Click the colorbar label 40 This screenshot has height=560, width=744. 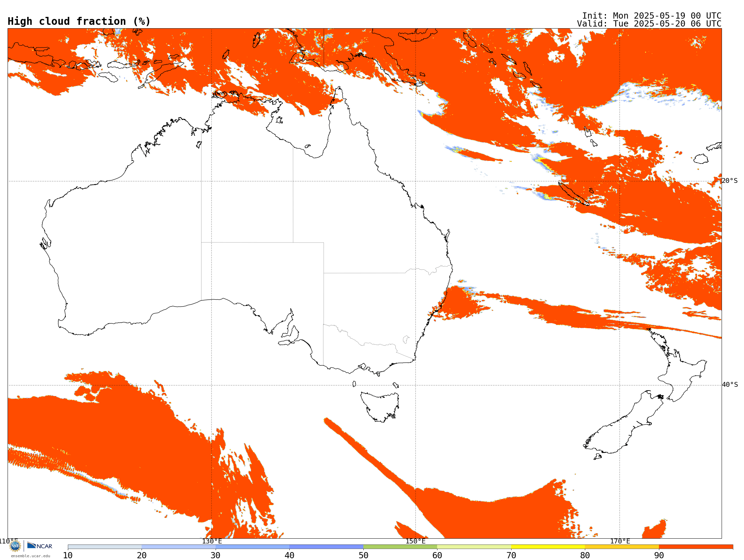(289, 556)
